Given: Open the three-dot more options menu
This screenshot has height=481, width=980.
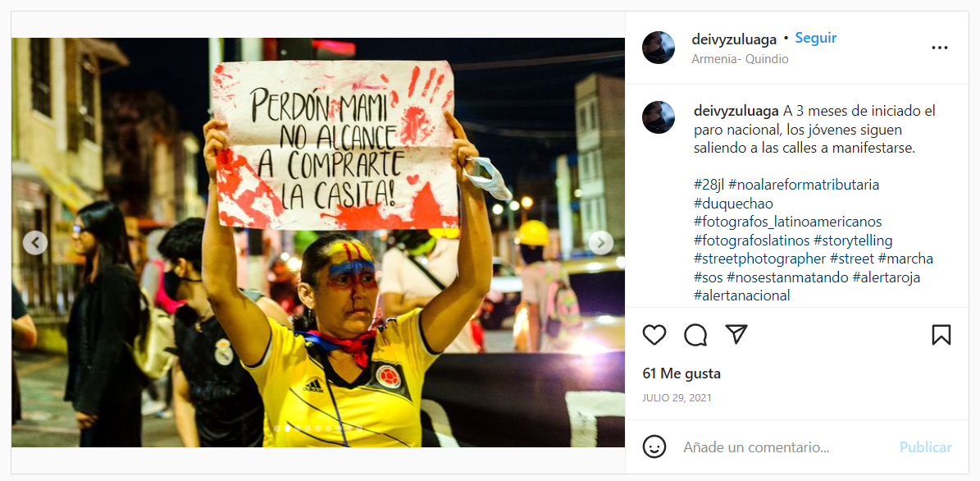Looking at the screenshot, I should (x=939, y=48).
